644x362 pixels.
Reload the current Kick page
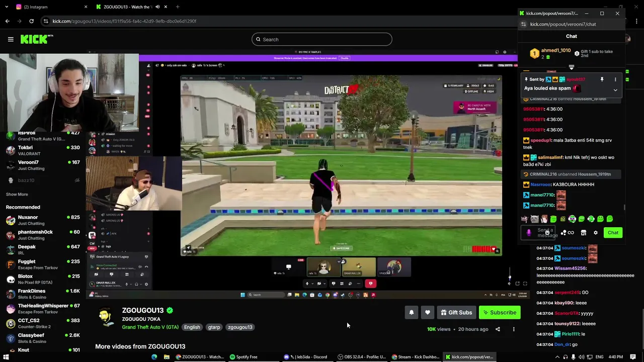point(31,21)
